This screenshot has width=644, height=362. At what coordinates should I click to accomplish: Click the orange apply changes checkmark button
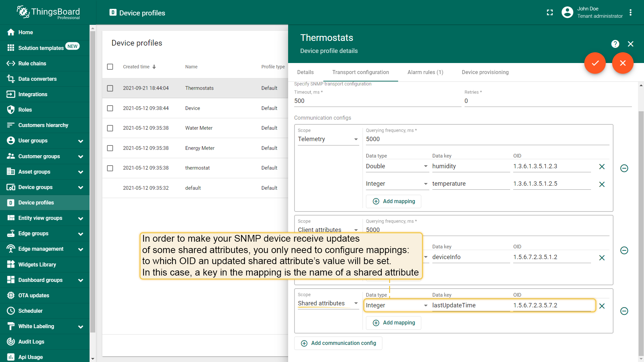[595, 63]
